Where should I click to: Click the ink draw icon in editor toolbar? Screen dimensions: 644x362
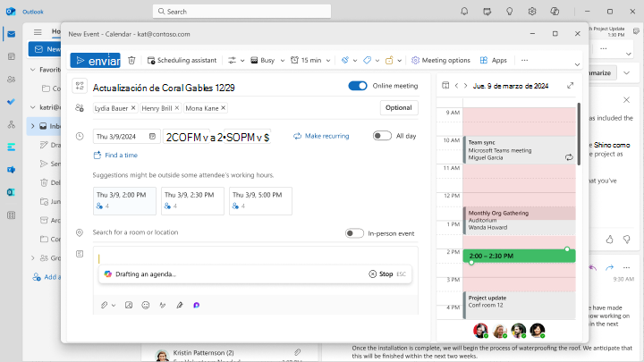pyautogui.click(x=163, y=305)
